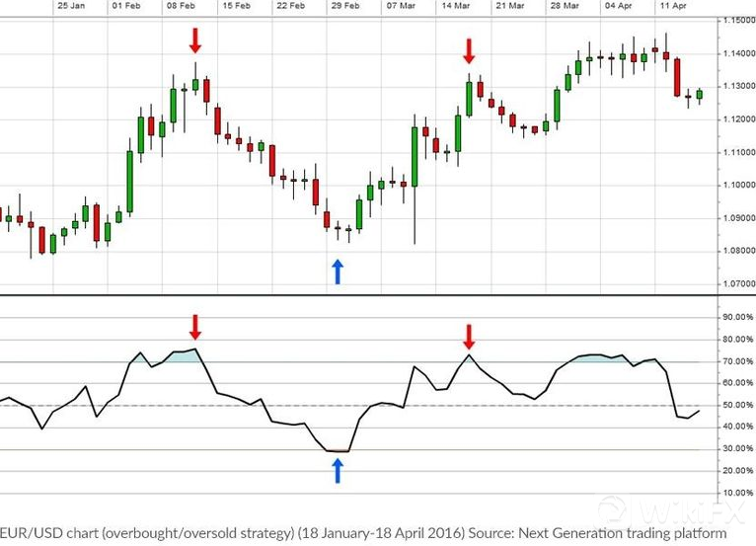
Task: Select the 11 Apr date label
Action: (x=674, y=6)
